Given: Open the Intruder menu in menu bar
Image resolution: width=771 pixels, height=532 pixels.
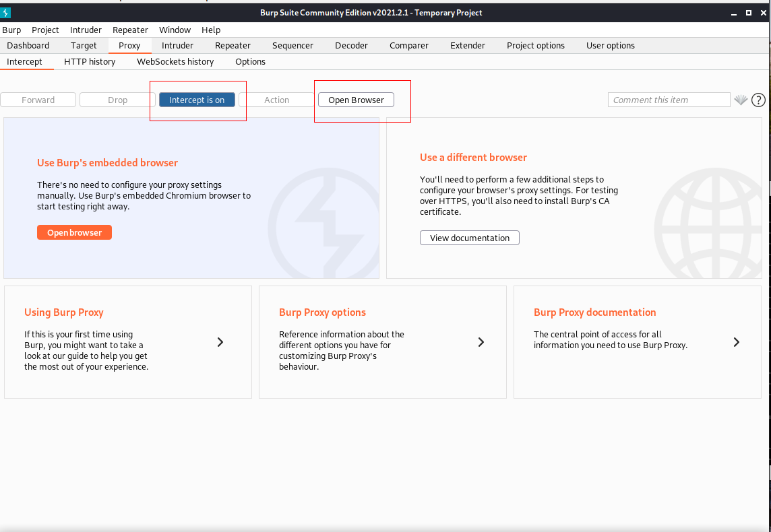Looking at the screenshot, I should click(x=86, y=30).
